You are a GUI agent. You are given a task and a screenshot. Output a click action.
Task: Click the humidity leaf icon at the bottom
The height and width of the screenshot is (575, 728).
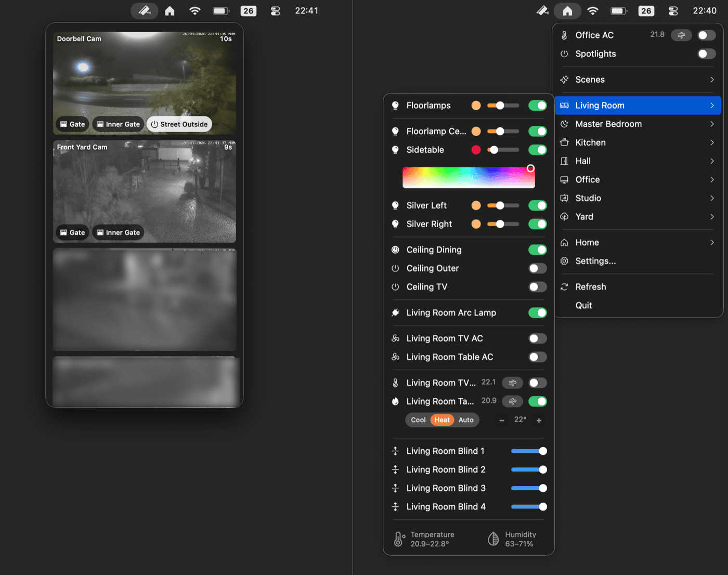coord(492,538)
